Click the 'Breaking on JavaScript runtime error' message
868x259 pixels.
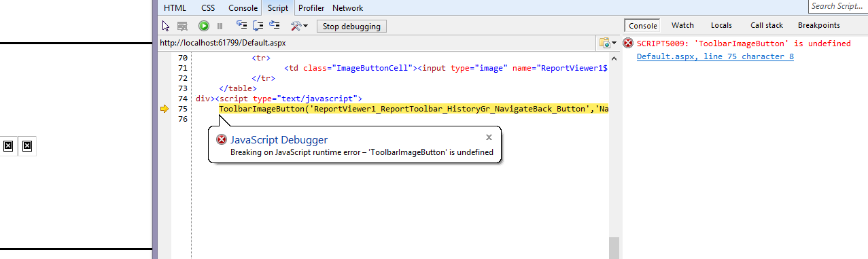pos(362,152)
